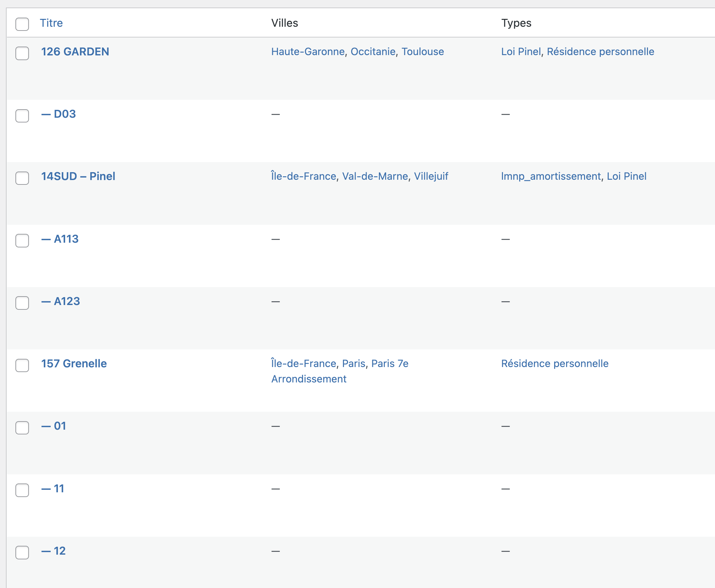Select the checkbox for row 11
This screenshot has height=588, width=715.
[x=22, y=490]
